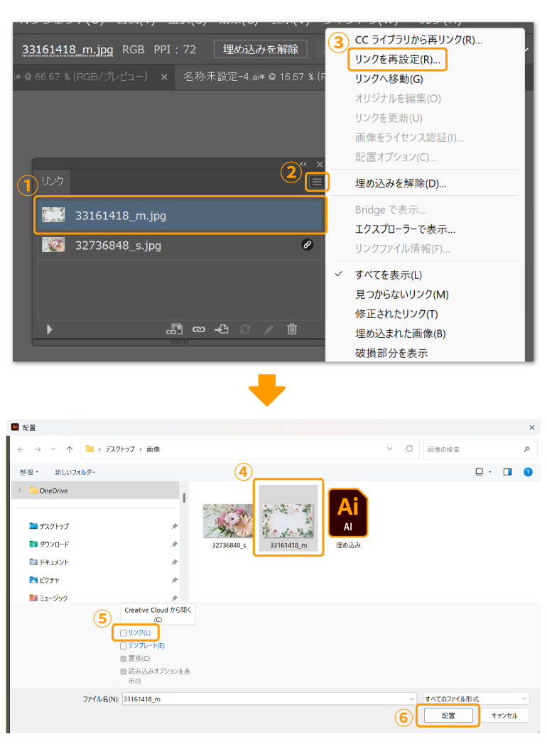Choose 見つからないリンク(M) menu item
The width and height of the screenshot is (547, 756).
tap(402, 295)
